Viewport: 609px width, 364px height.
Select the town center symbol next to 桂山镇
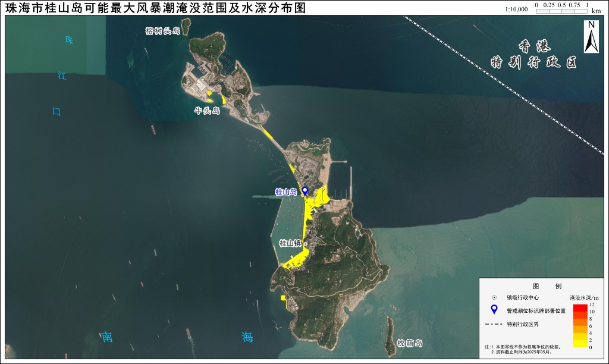tap(306, 244)
